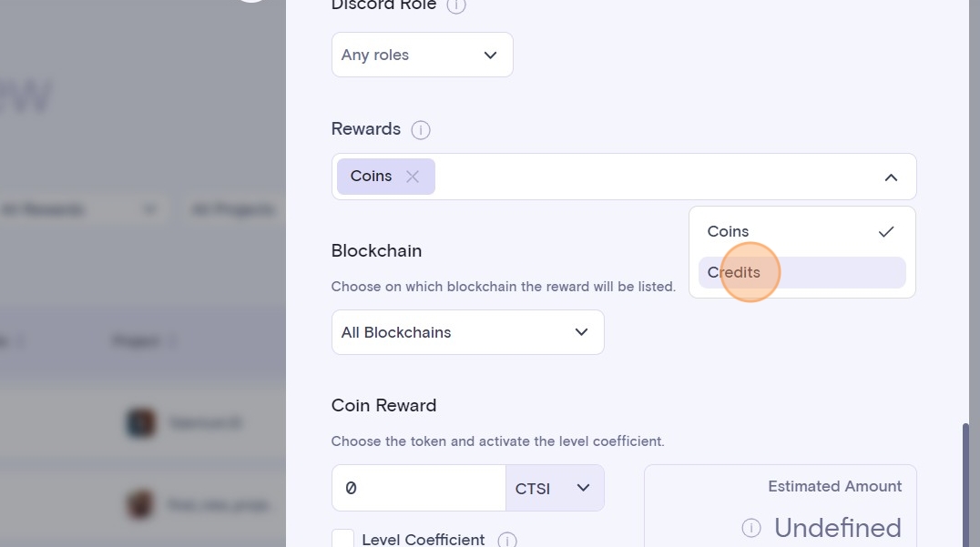Focus the Coin Reward amount input
980x547 pixels.
(x=418, y=489)
